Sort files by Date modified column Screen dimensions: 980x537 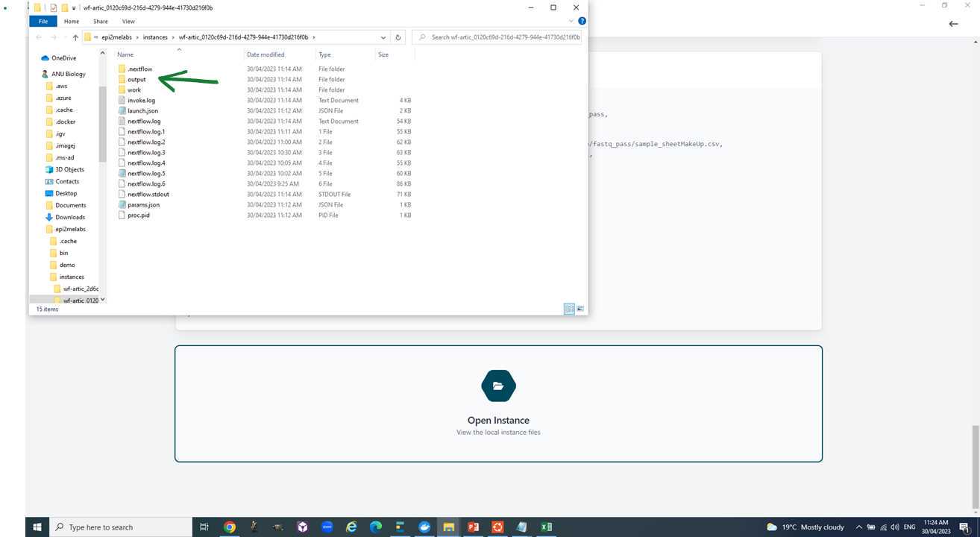266,54
